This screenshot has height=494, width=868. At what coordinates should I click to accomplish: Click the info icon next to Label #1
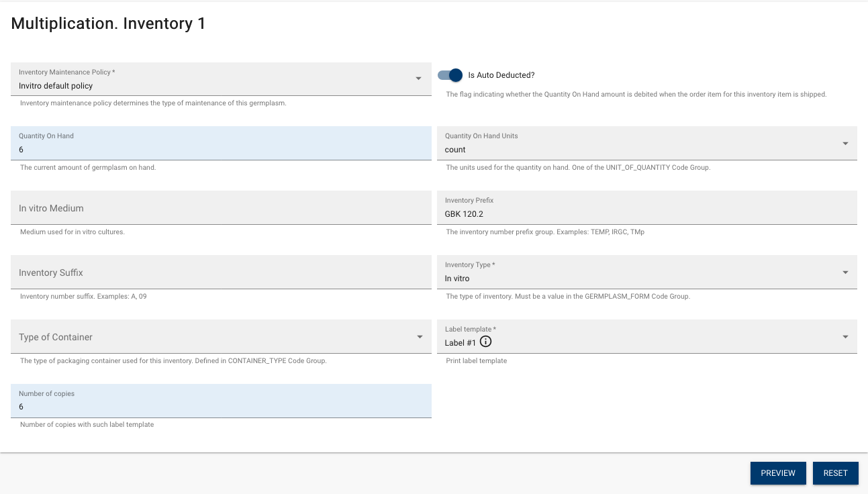tap(486, 342)
